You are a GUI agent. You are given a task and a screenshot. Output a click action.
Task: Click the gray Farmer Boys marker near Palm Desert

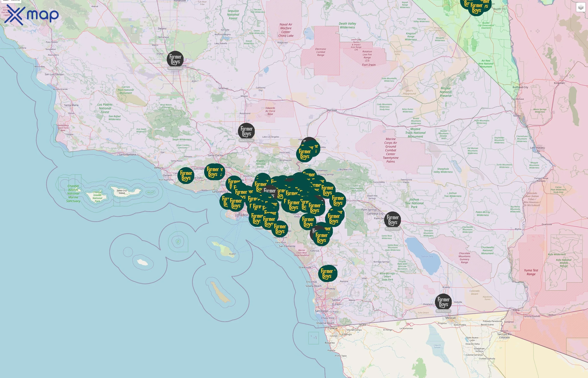pos(393,219)
